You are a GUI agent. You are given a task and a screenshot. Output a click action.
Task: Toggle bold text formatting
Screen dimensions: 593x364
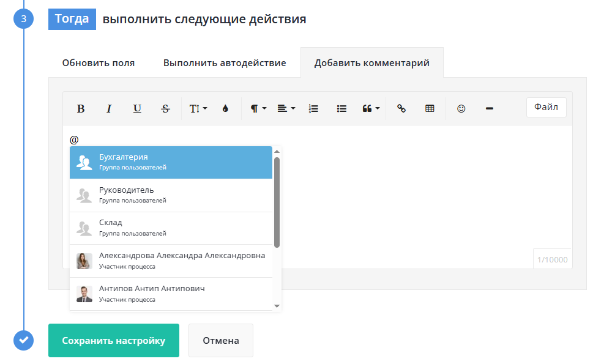click(x=81, y=108)
